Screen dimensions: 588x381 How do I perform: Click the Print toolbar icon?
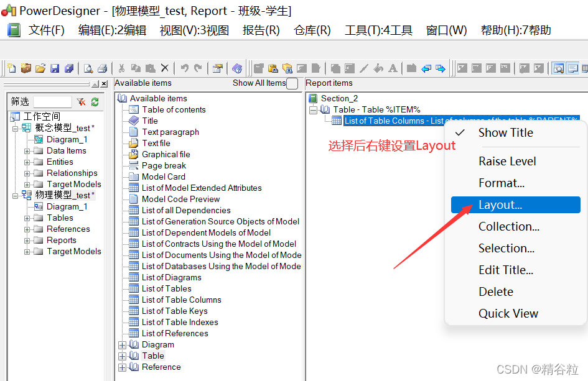103,68
